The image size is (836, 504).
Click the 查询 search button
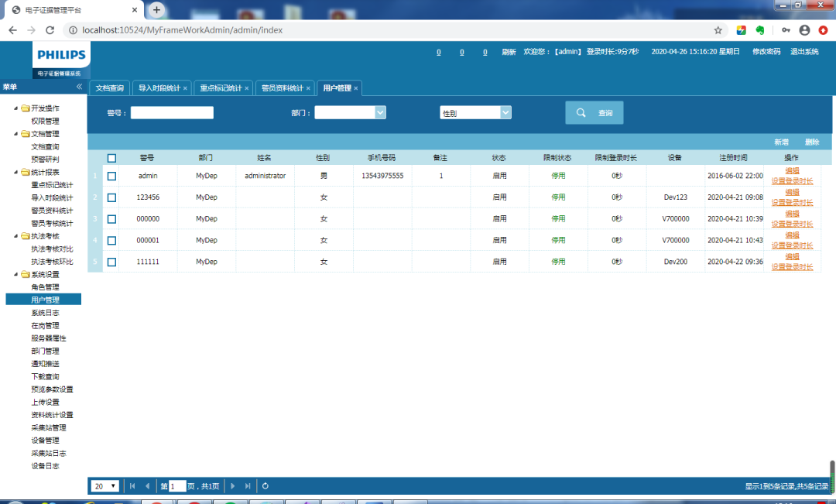[x=594, y=113]
